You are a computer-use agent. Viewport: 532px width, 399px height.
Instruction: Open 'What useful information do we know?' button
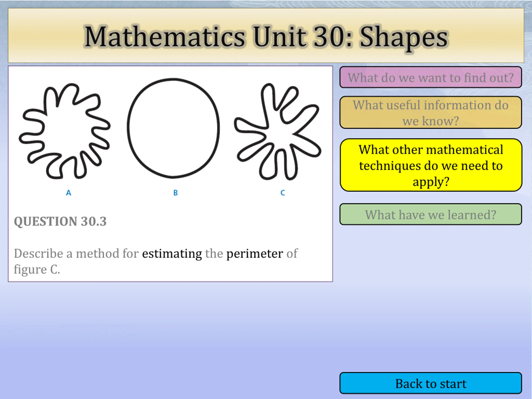coord(431,112)
